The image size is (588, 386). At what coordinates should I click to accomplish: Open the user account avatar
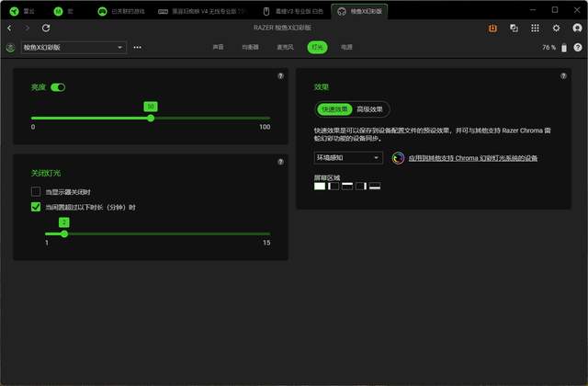578,28
